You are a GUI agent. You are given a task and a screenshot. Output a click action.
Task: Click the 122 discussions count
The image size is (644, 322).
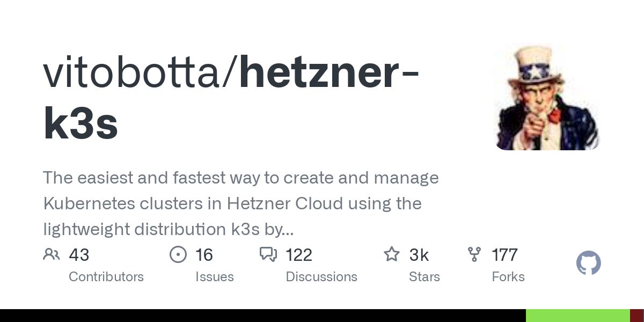[x=299, y=255]
